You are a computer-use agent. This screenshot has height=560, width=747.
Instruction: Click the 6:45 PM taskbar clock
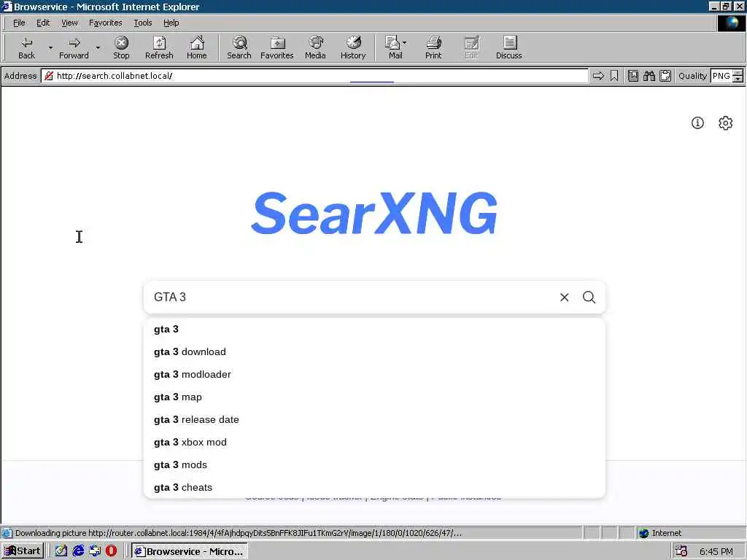pos(716,551)
